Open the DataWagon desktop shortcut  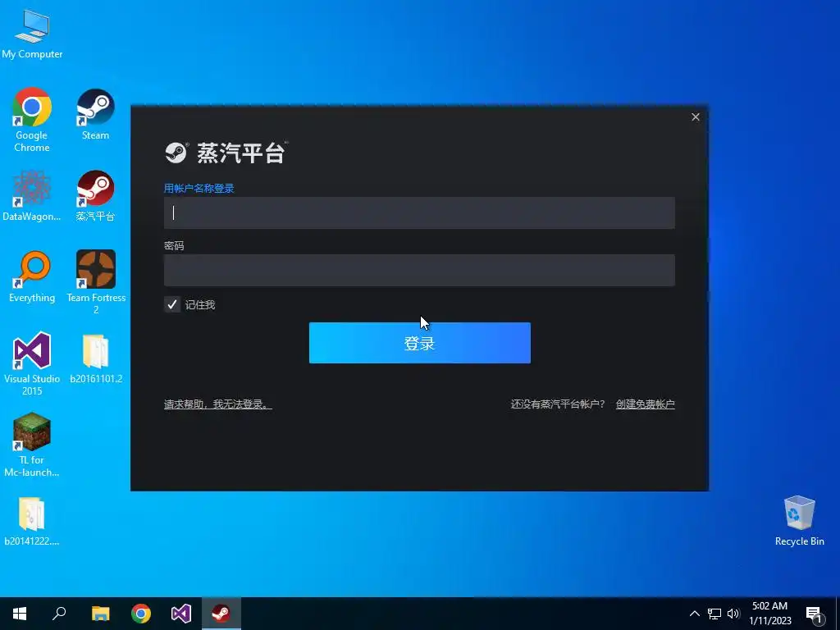point(32,195)
